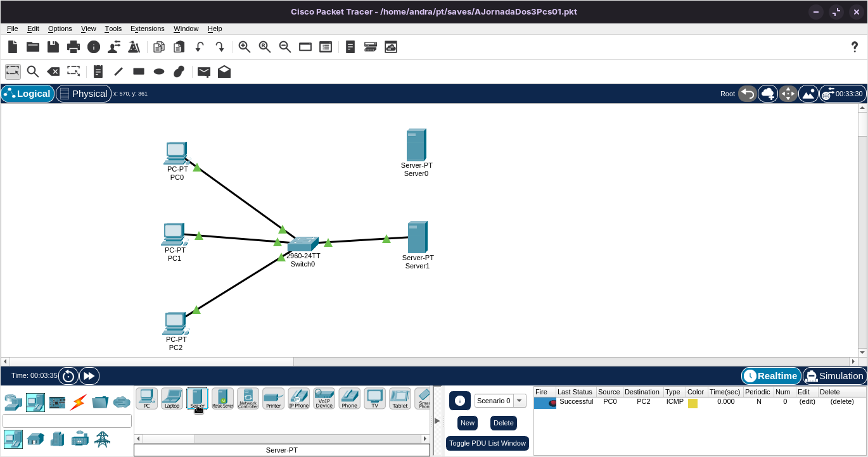
Task: Copy selection with the Copy icon
Action: coord(159,47)
